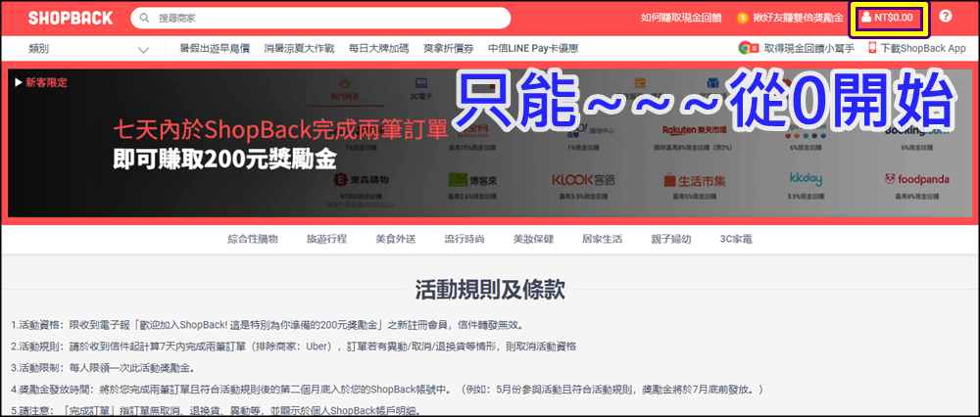
Task: Click the 熱門精選 flame icon tab
Action: pyautogui.click(x=345, y=89)
